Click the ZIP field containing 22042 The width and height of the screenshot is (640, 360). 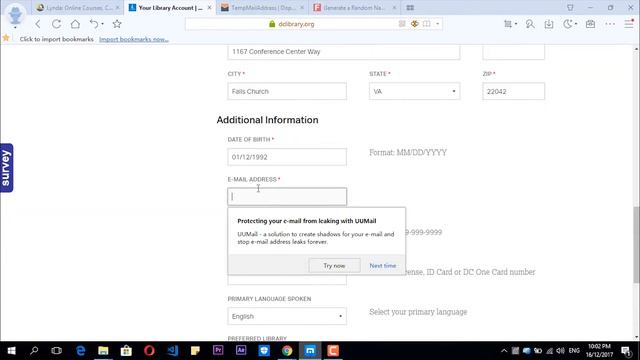pyautogui.click(x=513, y=91)
